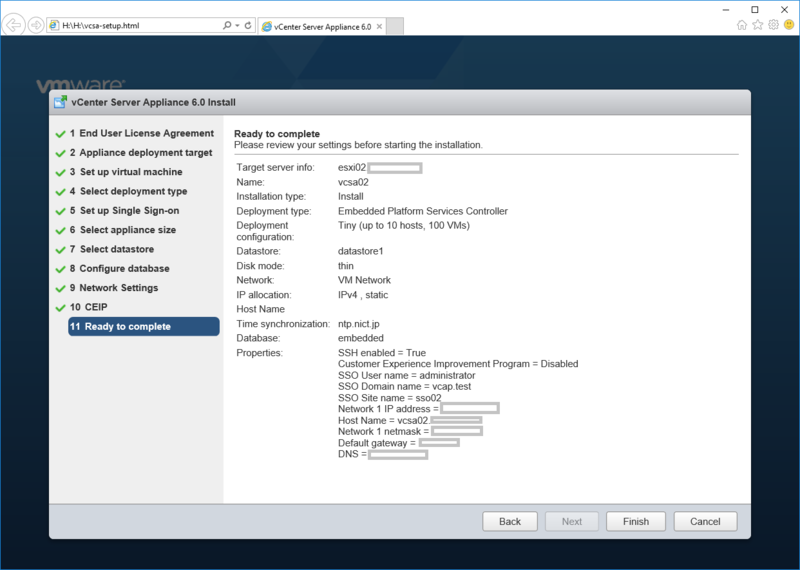Image resolution: width=800 pixels, height=570 pixels.
Task: Click the green checkmark beside Appliance deployment target
Action: pyautogui.click(x=60, y=153)
